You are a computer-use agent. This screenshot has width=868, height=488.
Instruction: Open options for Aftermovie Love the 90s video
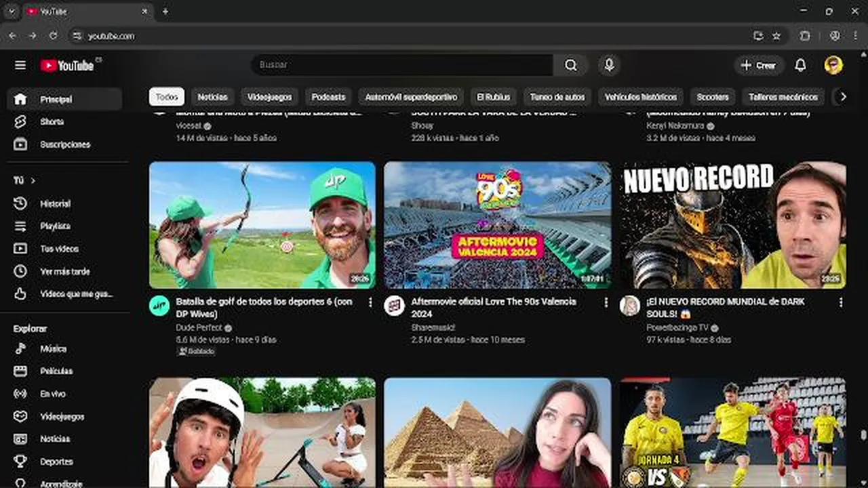pyautogui.click(x=606, y=302)
